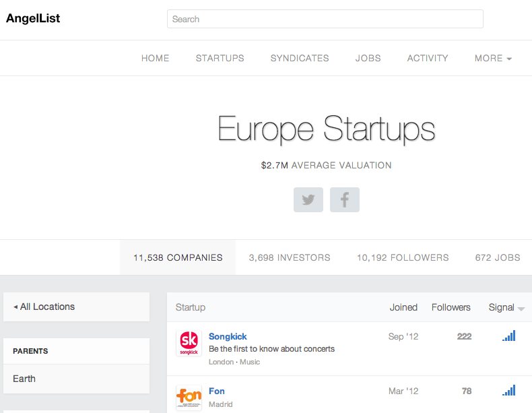Go back to All Locations

coord(76,307)
